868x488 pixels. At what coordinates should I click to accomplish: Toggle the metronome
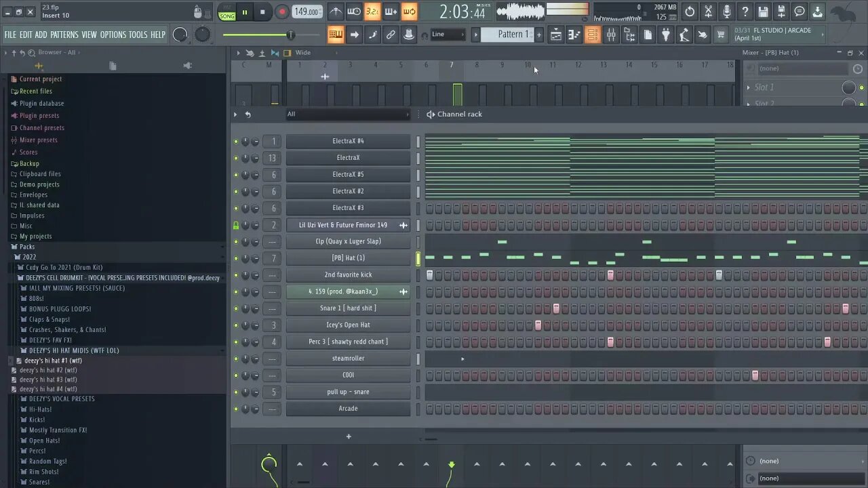tap(336, 12)
